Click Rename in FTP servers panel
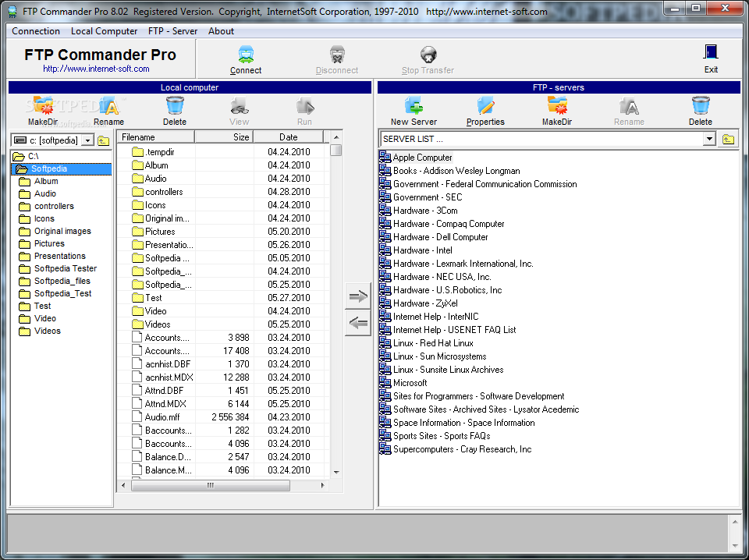 (x=629, y=111)
